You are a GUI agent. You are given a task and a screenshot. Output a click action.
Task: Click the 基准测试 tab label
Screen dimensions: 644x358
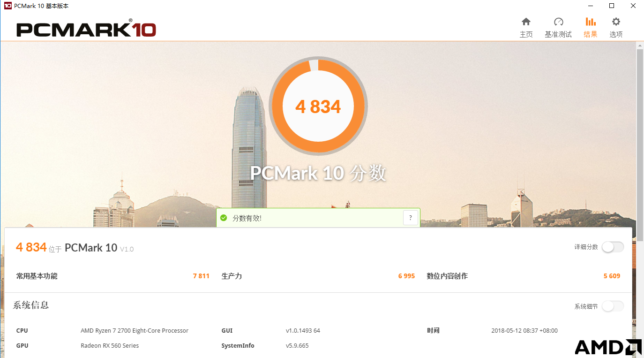click(558, 34)
